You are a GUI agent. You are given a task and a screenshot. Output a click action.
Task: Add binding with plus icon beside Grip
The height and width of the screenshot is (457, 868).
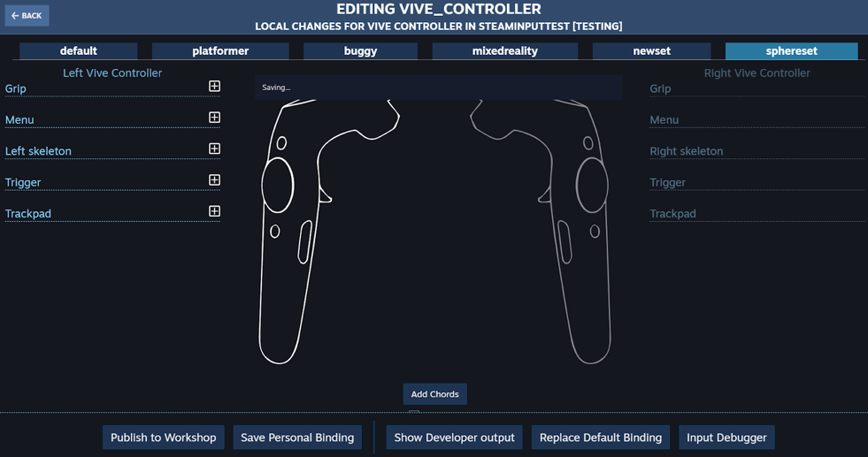(214, 87)
